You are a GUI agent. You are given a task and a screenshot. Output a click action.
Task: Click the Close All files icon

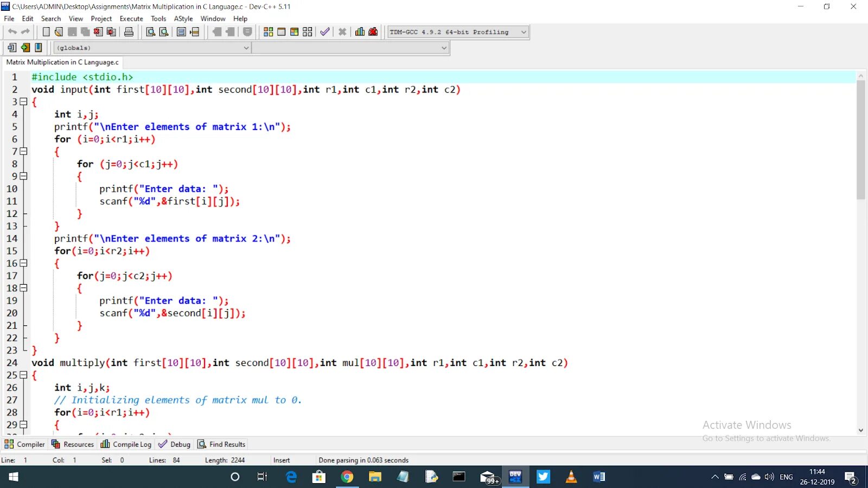tap(111, 32)
